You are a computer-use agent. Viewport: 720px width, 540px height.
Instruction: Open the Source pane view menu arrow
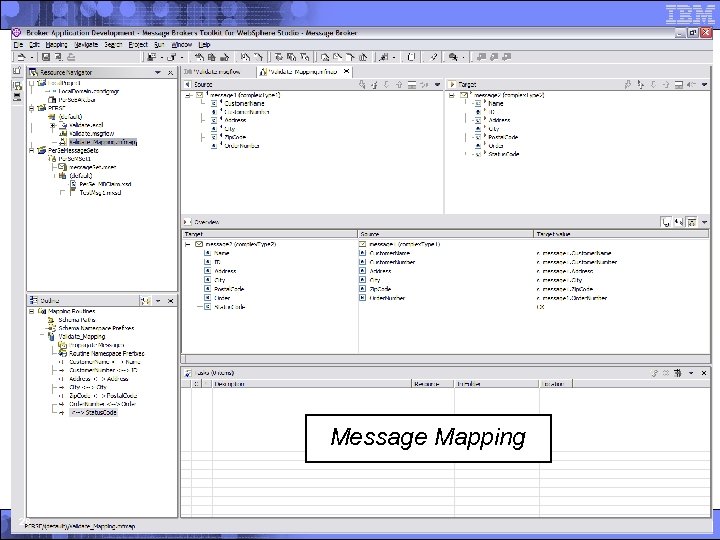[437, 84]
